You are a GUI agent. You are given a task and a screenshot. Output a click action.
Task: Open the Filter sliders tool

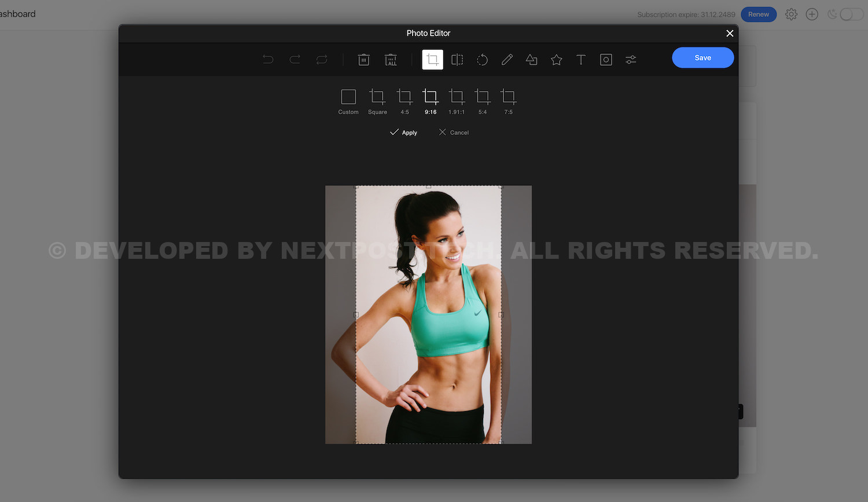point(631,59)
